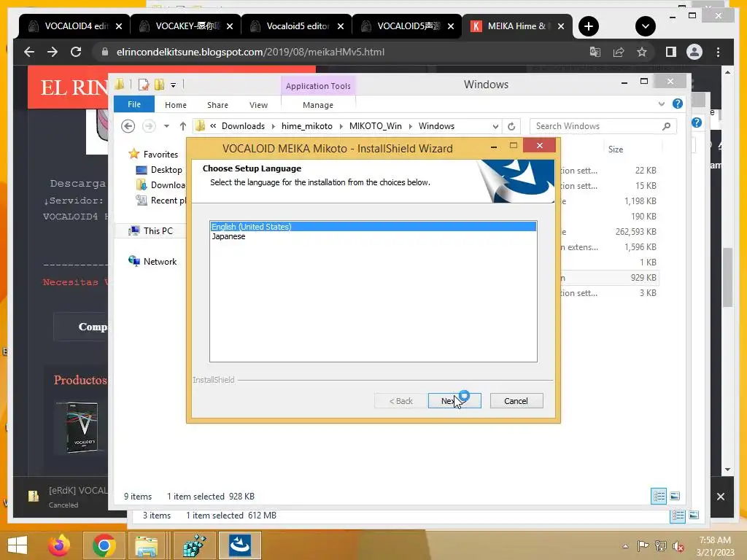Expand the address bar history dropdown
The height and width of the screenshot is (560, 747).
(495, 126)
